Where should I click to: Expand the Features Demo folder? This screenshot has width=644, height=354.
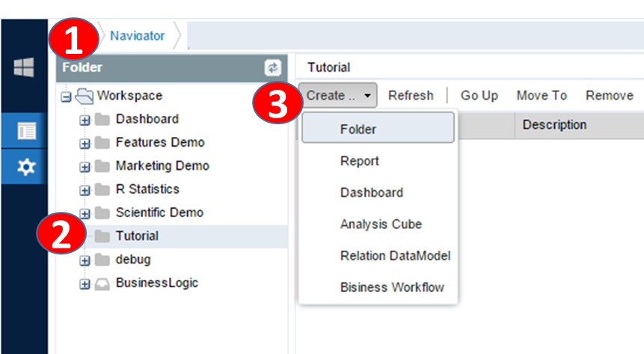tap(85, 143)
